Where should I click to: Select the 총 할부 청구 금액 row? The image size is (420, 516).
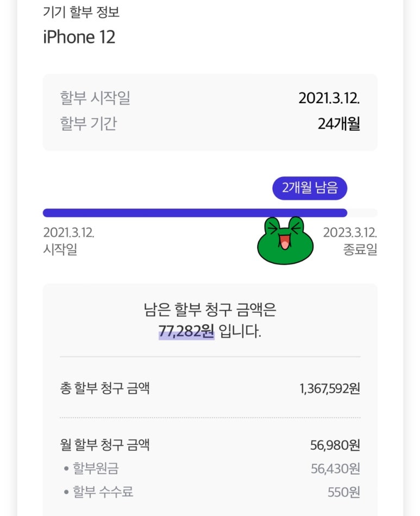click(210, 388)
